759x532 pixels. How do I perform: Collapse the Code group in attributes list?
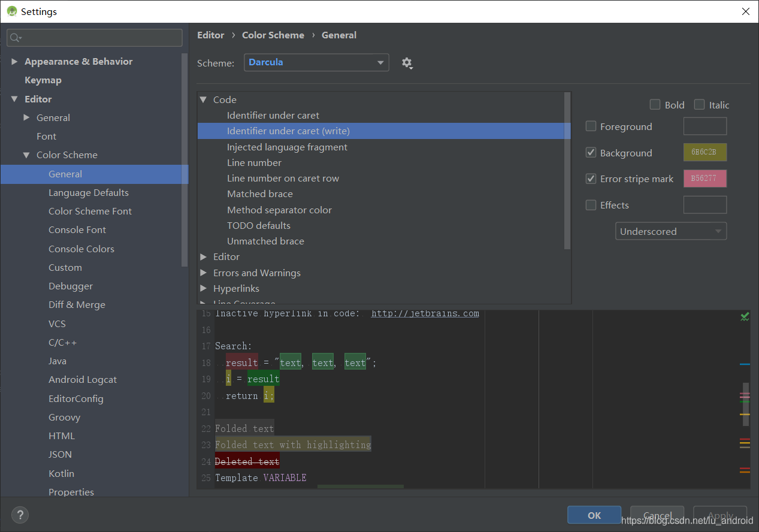[x=203, y=100]
